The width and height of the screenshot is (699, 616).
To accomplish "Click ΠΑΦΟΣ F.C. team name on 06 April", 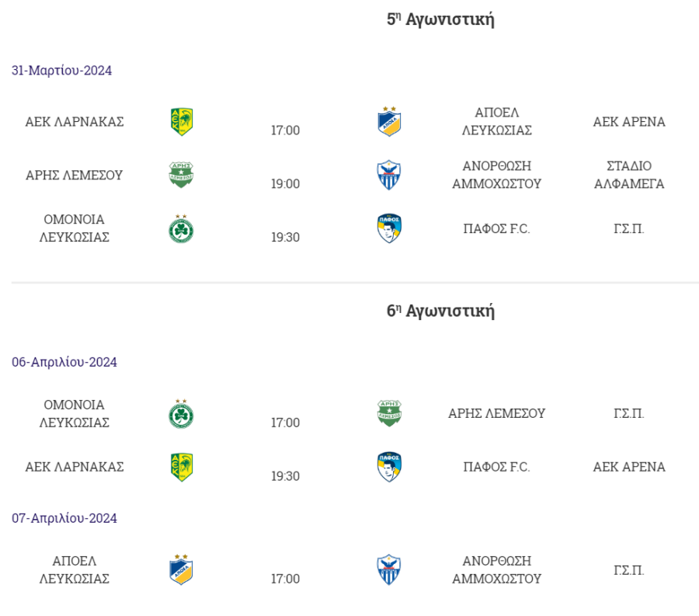I will [x=496, y=467].
